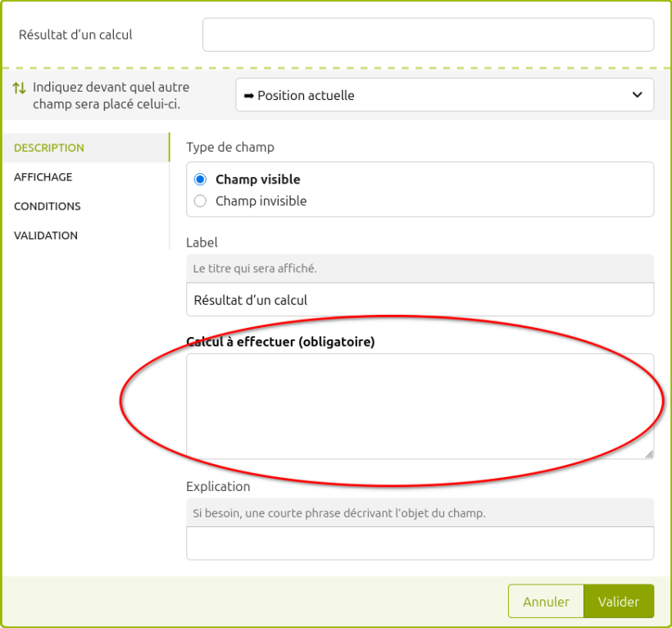Switch to the DESCRIPTION tab
Screen dimensions: 672x628
(x=86, y=148)
